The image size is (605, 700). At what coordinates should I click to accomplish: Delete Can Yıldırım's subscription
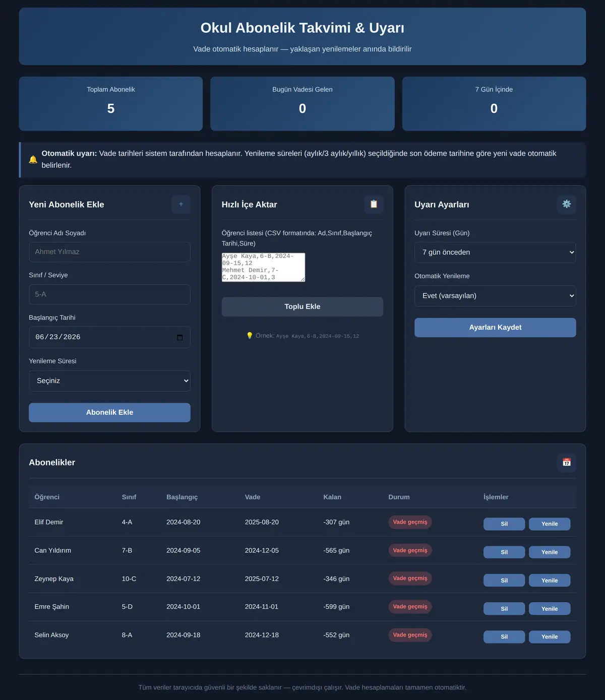(504, 552)
